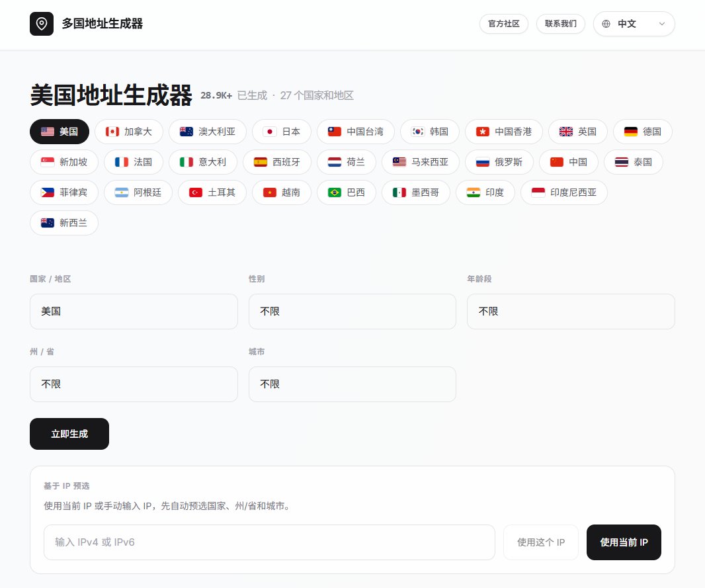The width and height of the screenshot is (705, 588).
Task: Open the 中文 language dropdown chevron
Action: pyautogui.click(x=662, y=24)
